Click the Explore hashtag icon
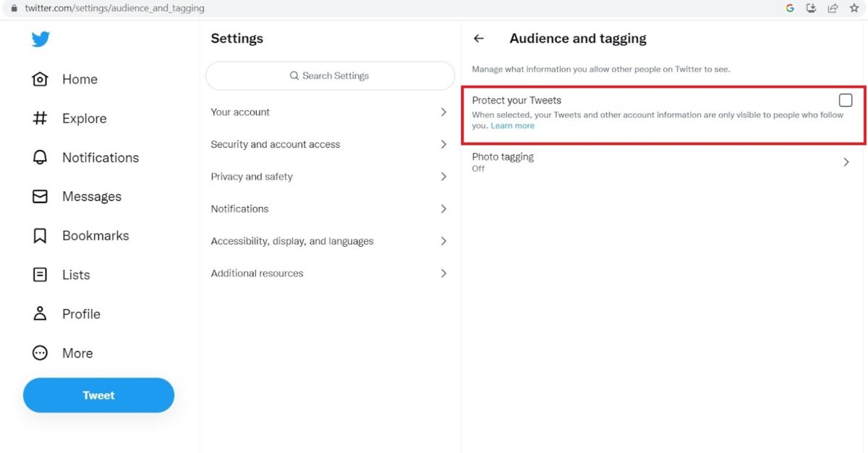This screenshot has height=453, width=868. pos(40,119)
